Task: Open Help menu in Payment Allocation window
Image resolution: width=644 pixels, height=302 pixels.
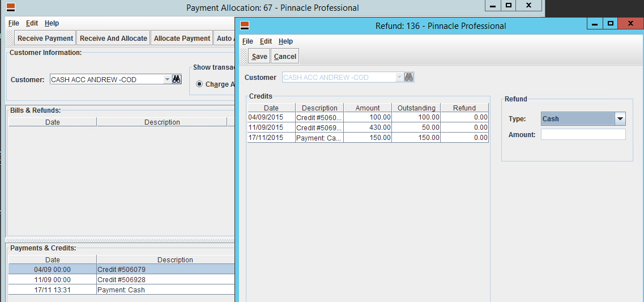Action: 52,23
